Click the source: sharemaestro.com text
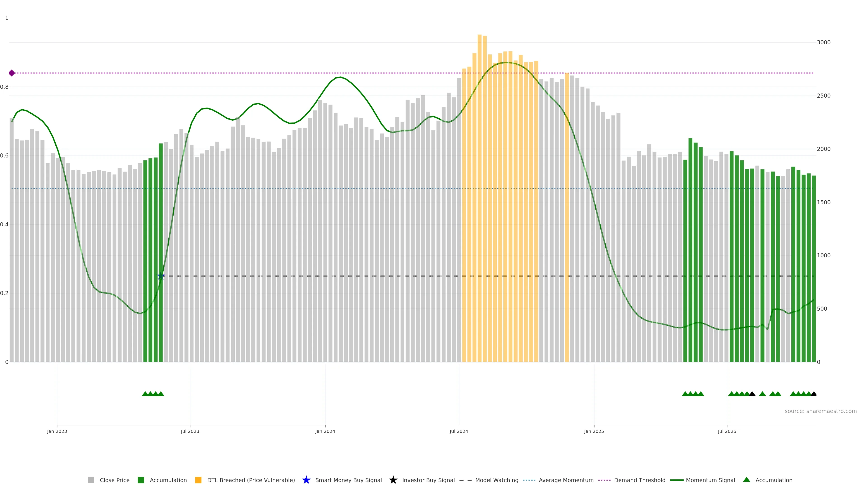The image size is (868, 488). coord(821,411)
